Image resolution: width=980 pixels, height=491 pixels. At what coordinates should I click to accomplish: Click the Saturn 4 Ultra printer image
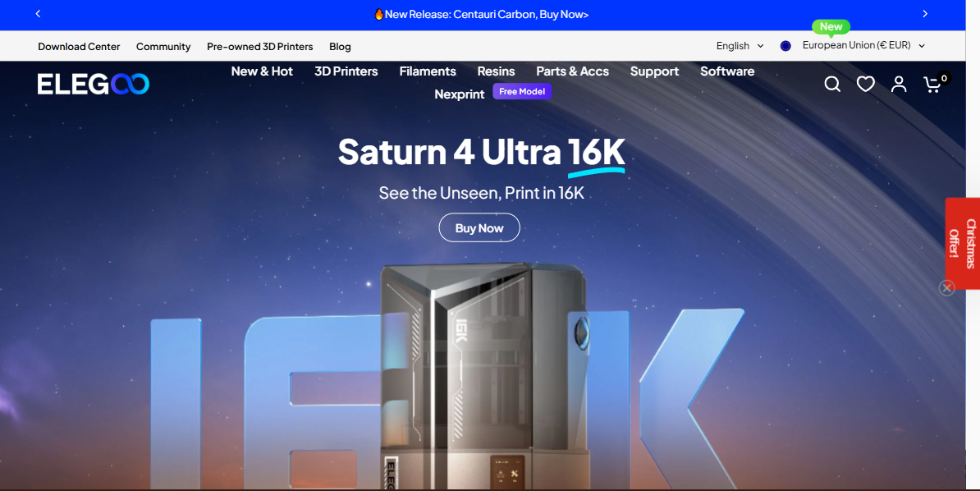[484, 369]
